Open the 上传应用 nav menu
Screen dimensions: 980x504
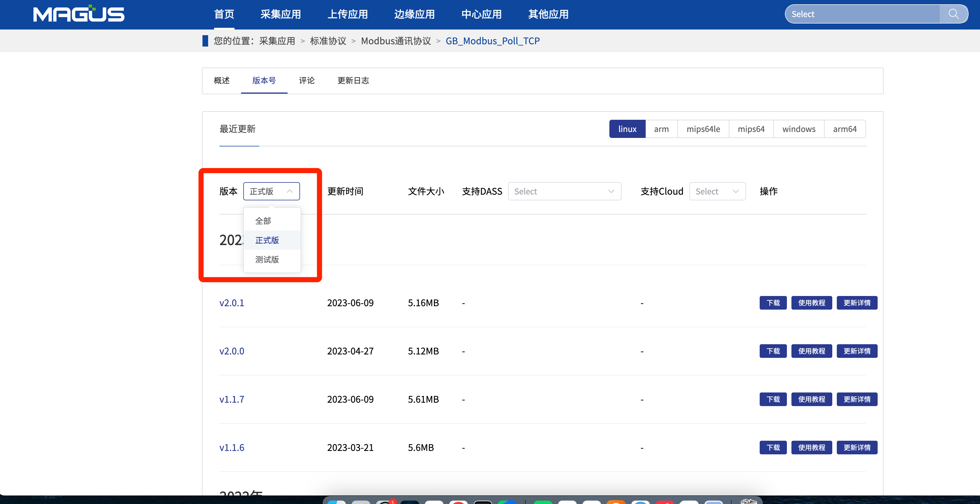(348, 14)
